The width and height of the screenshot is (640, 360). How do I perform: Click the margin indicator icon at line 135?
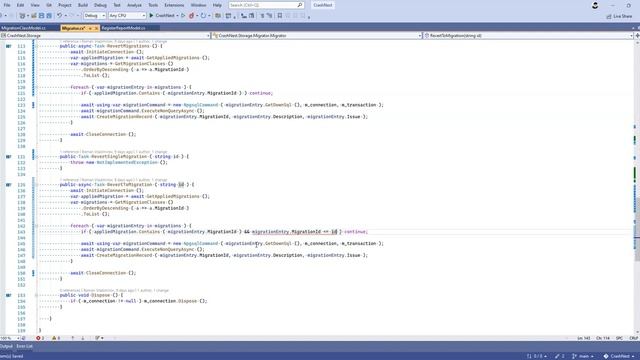tap(8, 184)
